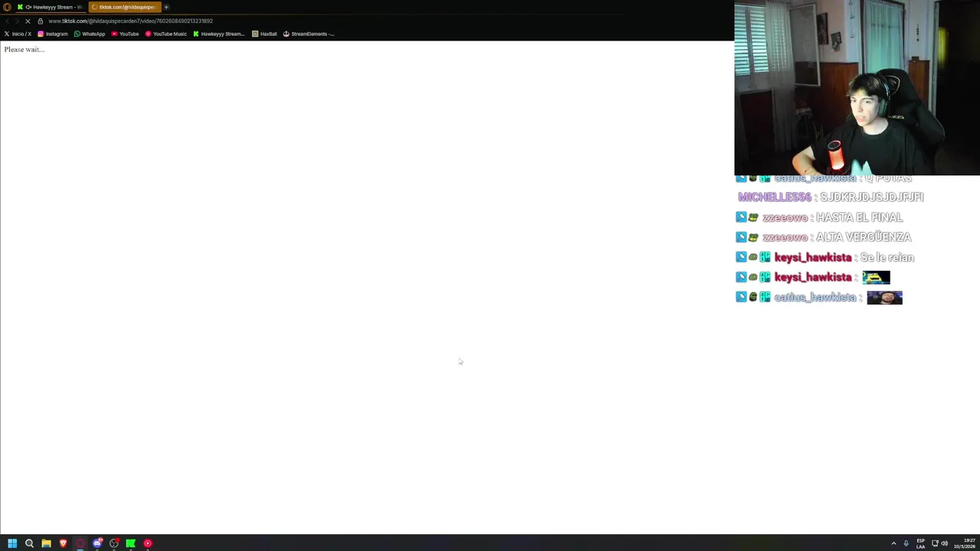The image size is (980, 551).
Task: Open the Windows Start menu
Action: click(x=12, y=543)
